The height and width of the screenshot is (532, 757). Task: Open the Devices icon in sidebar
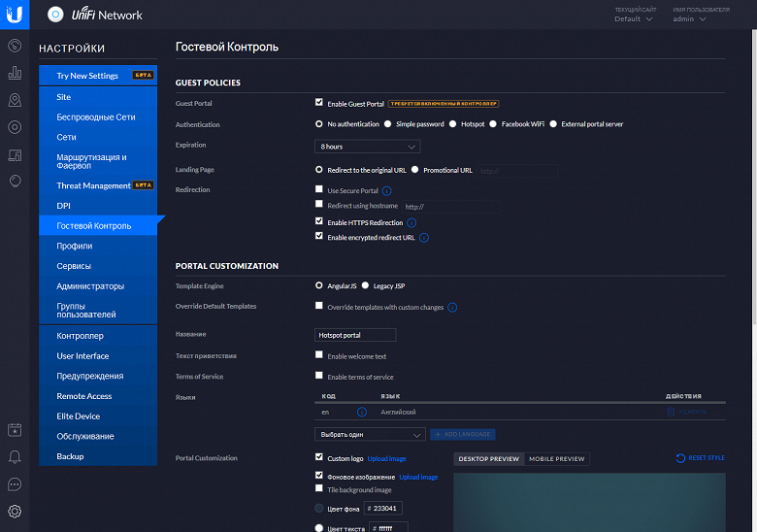coord(15,127)
